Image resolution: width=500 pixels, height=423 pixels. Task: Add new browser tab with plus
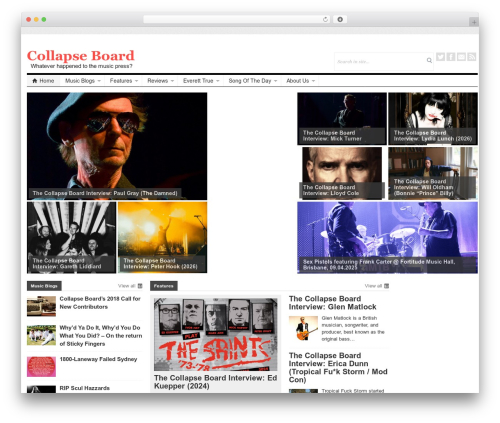[x=474, y=22]
